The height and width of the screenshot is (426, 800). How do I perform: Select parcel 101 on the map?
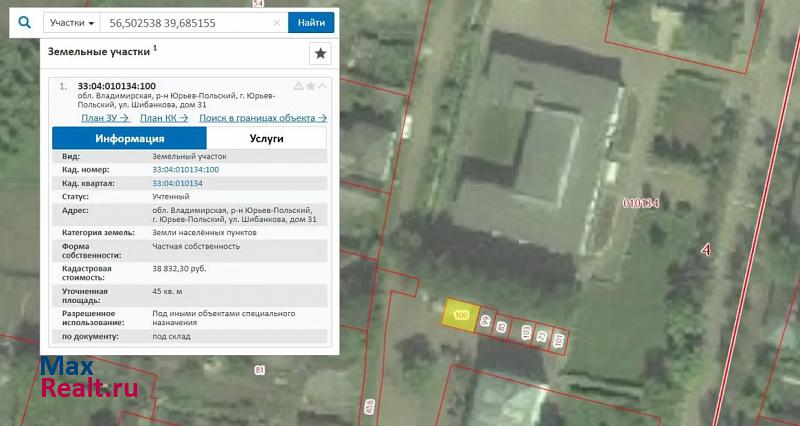coord(558,342)
